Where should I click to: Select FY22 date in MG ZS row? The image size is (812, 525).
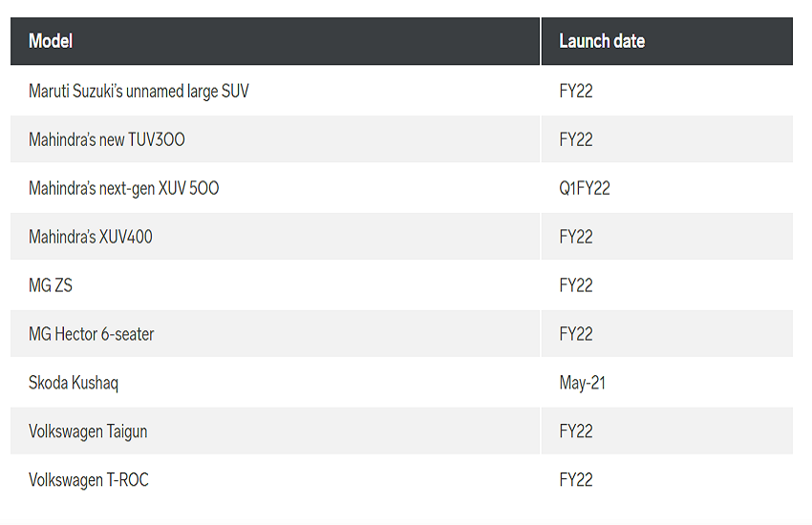576,285
